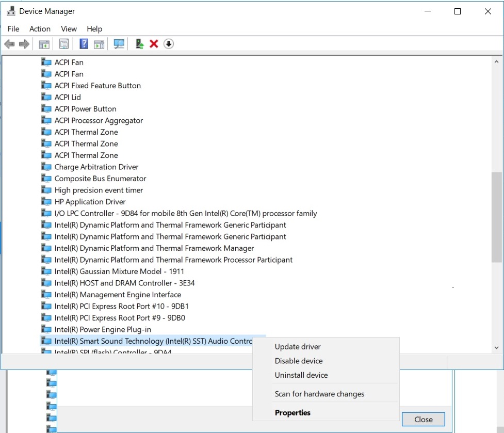This screenshot has width=504, height=433.
Task: Select ACPI Processor Aggregator
Action: coord(99,120)
